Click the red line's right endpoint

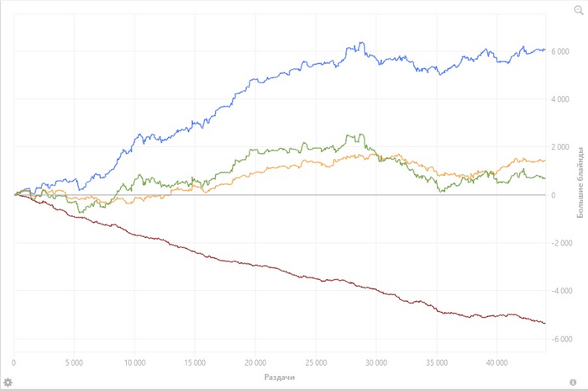click(545, 323)
